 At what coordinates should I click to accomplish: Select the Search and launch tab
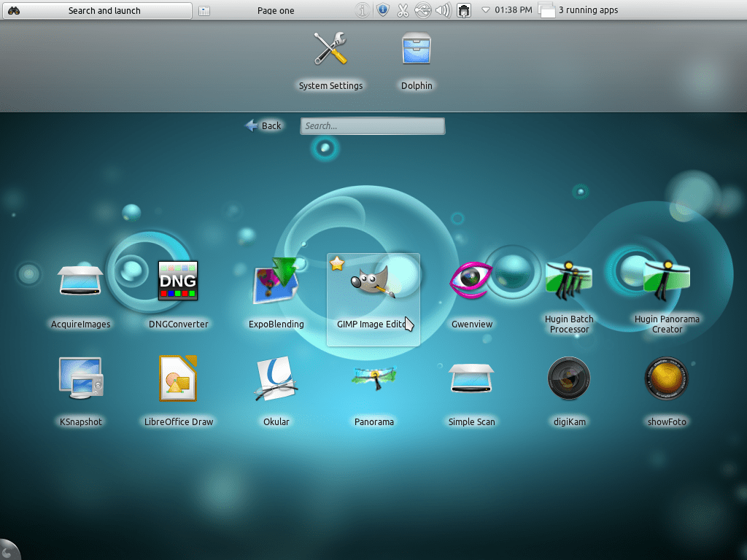tap(97, 10)
